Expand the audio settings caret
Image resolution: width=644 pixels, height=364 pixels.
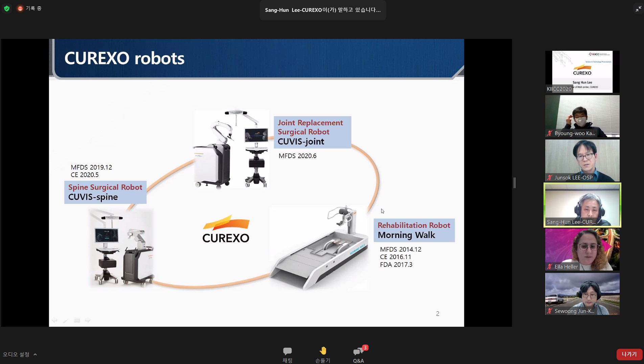click(35, 355)
